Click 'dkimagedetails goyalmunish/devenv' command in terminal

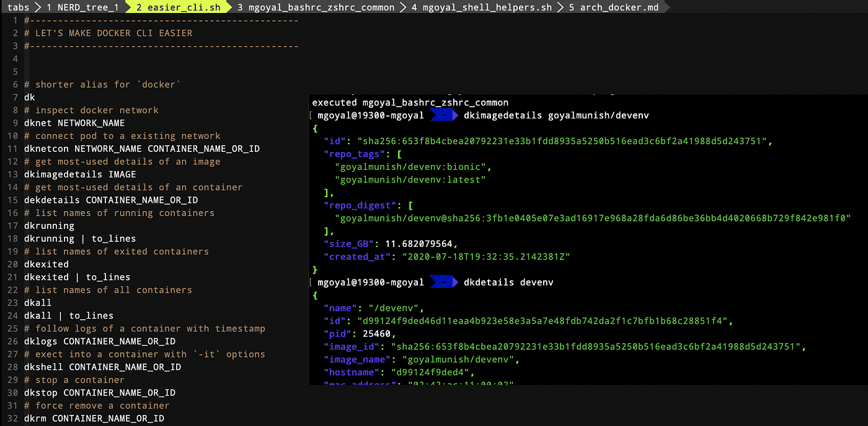tap(557, 115)
